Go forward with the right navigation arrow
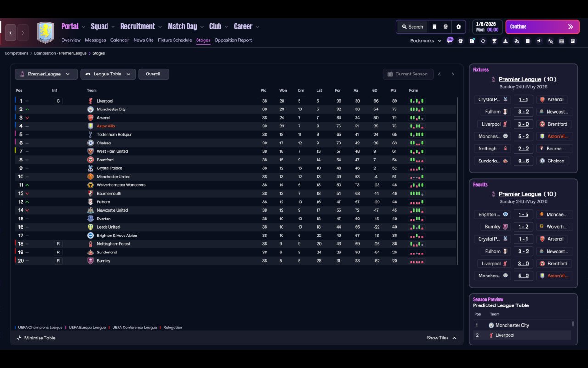The height and width of the screenshot is (368, 588). 23,33
